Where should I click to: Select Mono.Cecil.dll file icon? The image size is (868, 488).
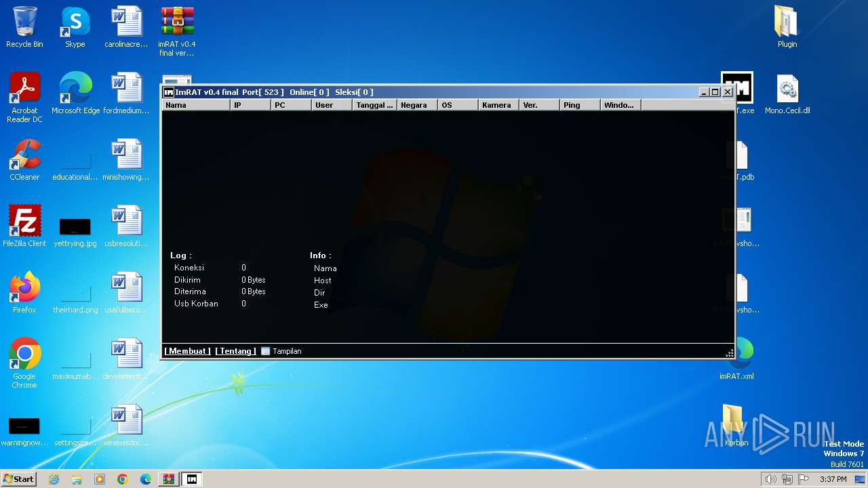click(x=787, y=94)
